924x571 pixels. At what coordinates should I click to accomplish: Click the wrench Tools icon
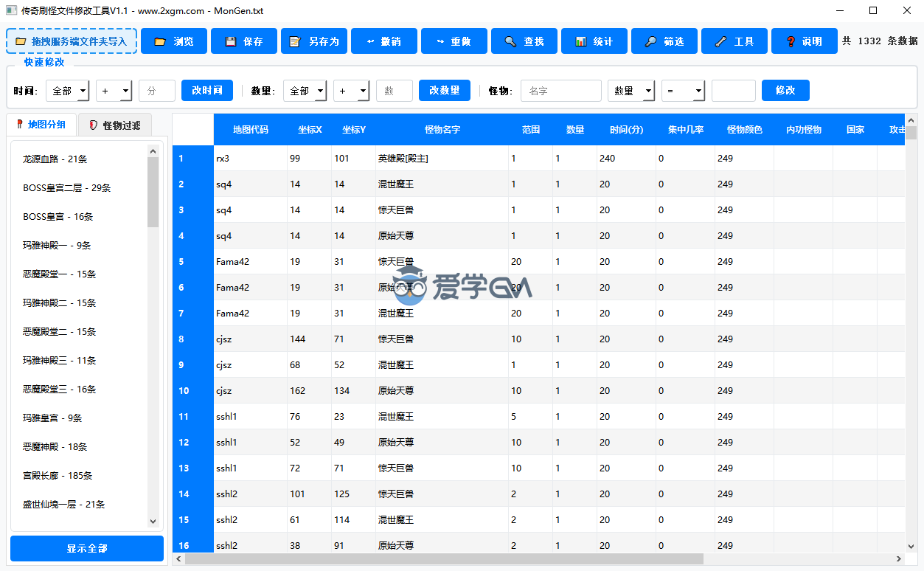[x=721, y=41]
